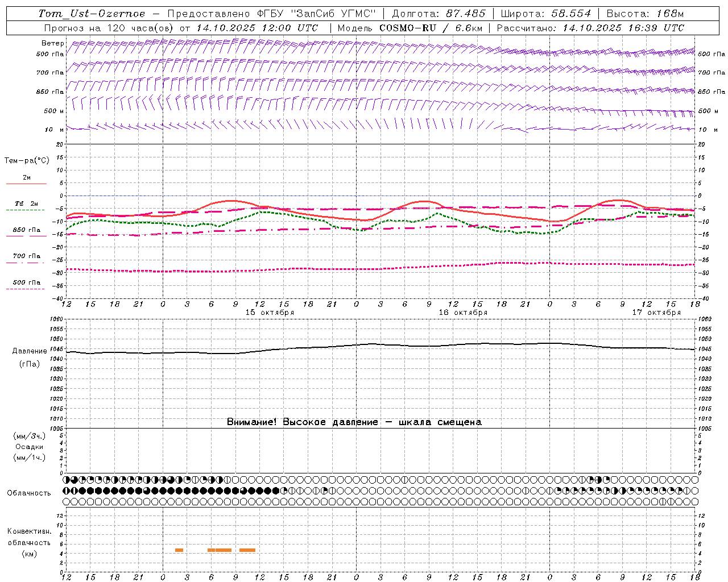728x582 pixels.
Task: Click the station title "Tom_Ust-Ozernoe"
Action: point(92,14)
